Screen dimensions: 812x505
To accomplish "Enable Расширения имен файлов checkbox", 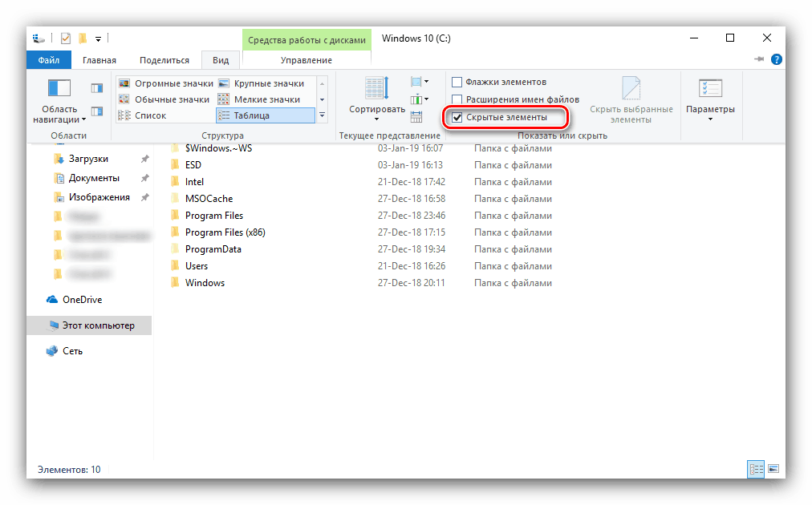I will click(457, 99).
